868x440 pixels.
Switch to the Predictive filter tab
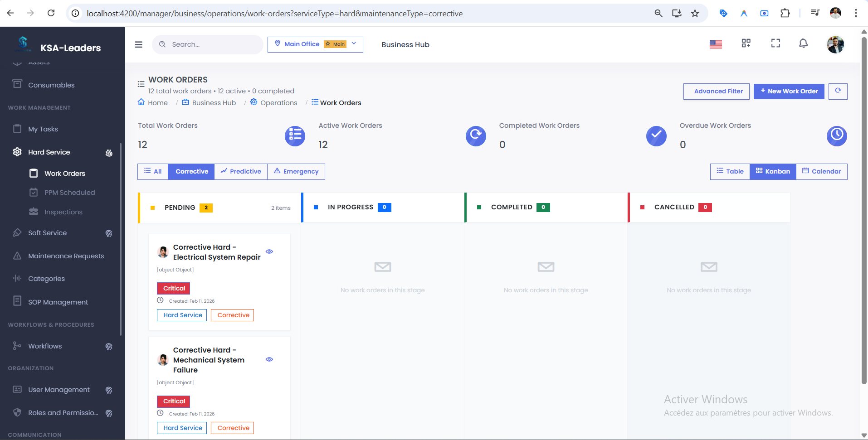click(241, 171)
